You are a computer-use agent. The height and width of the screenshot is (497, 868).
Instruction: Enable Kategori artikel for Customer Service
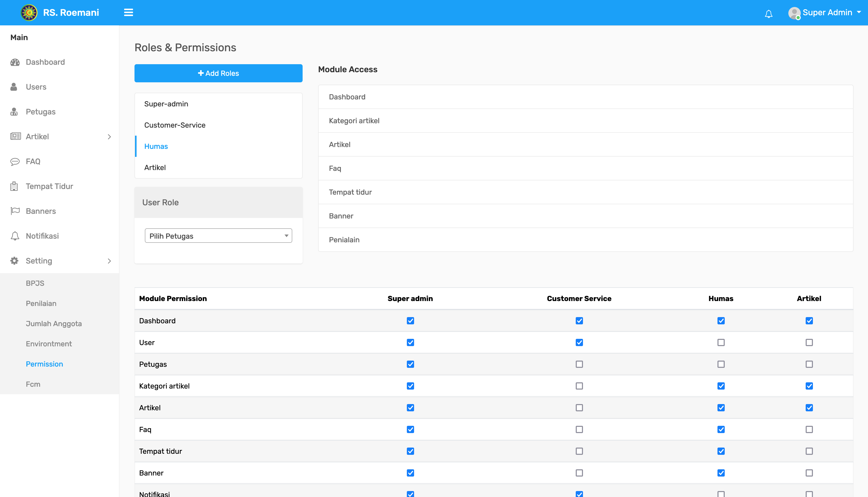click(x=579, y=386)
